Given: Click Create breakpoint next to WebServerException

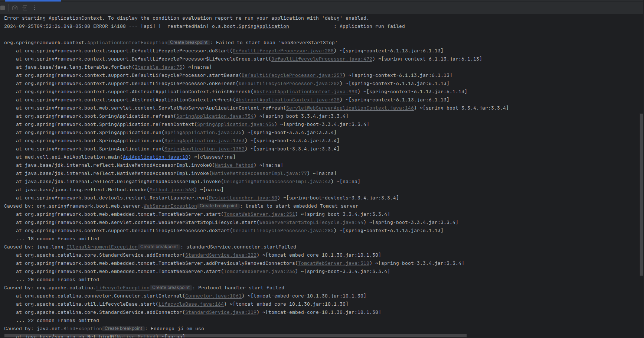Looking at the screenshot, I should 219,206.
